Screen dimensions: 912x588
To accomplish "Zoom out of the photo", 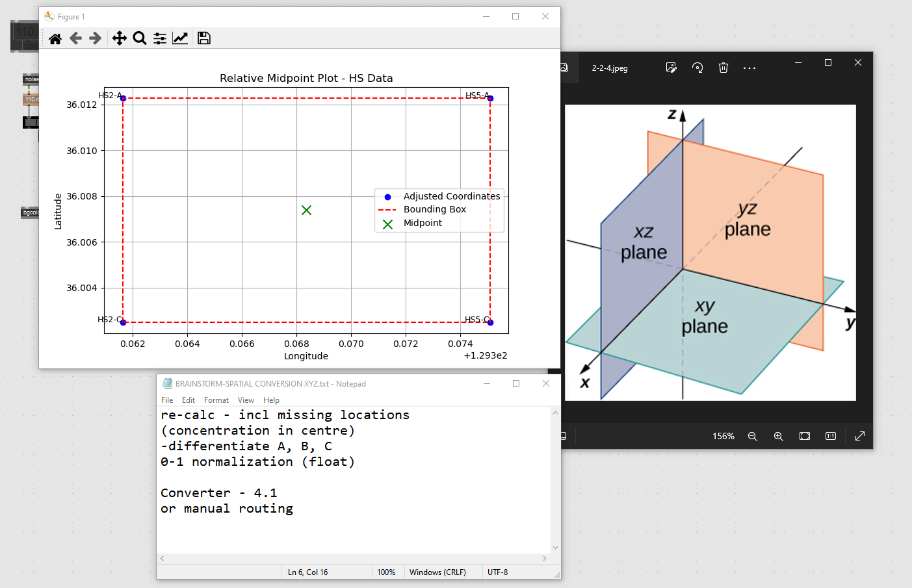I will pos(753,437).
